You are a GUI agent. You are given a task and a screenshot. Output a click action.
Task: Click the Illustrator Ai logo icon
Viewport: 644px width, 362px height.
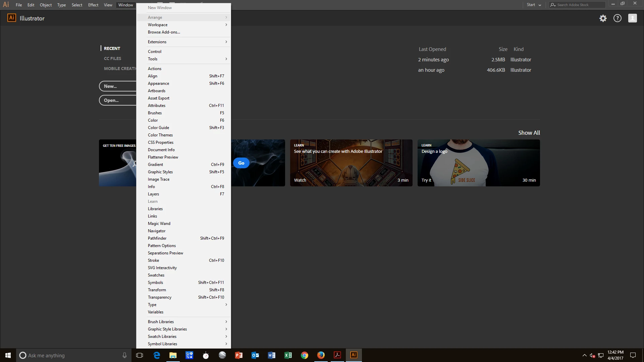(12, 18)
